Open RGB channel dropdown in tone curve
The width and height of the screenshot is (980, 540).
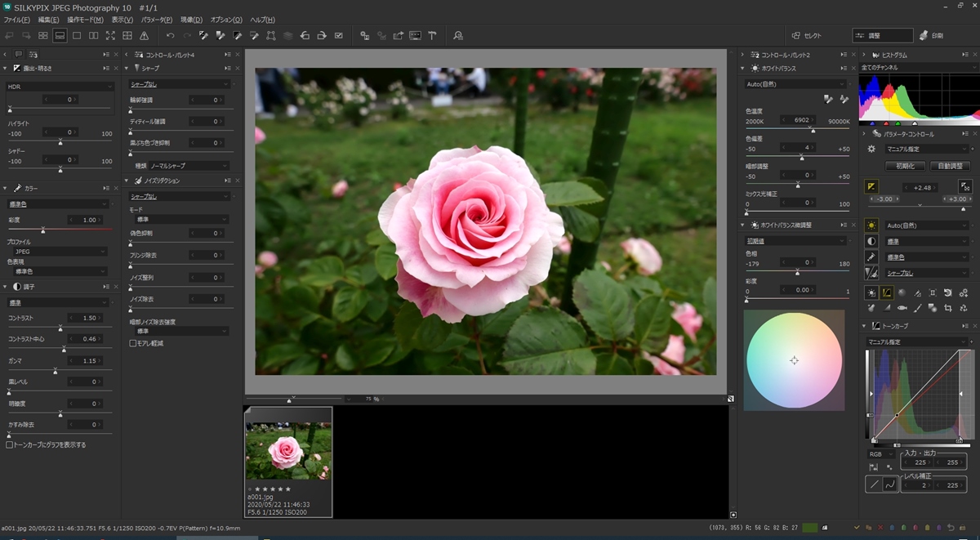coord(880,453)
